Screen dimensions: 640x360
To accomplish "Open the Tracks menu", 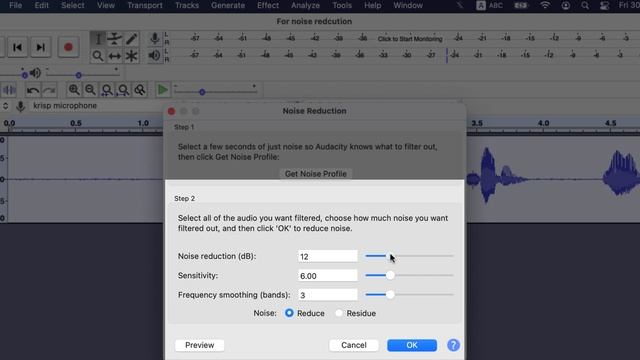I will point(187,5).
